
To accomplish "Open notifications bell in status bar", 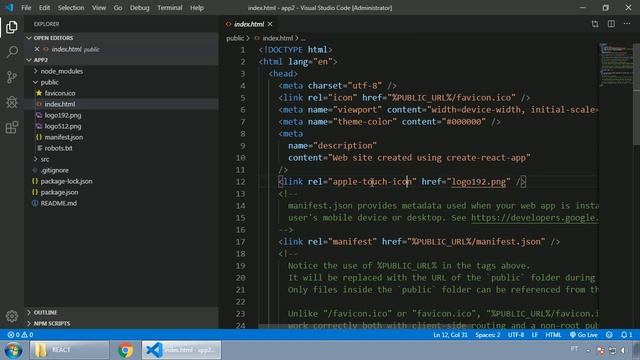I will (627, 335).
